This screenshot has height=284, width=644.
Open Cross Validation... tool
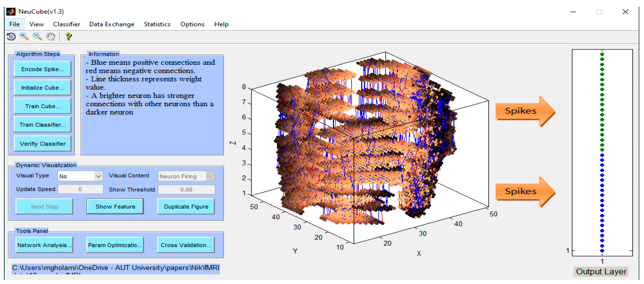186,245
